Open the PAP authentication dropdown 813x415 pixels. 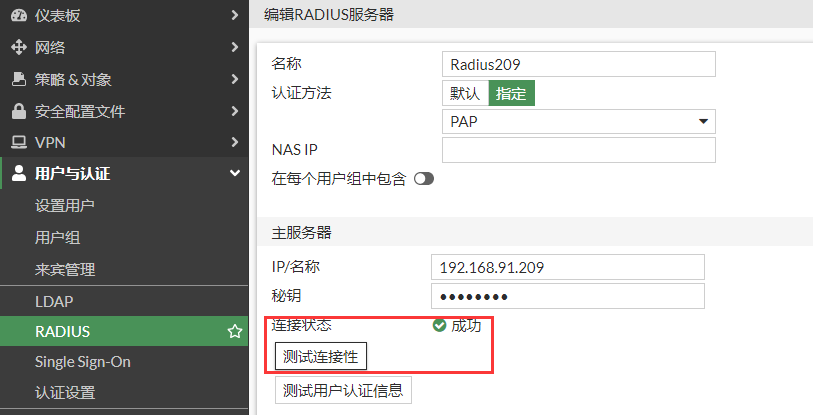pyautogui.click(x=578, y=122)
